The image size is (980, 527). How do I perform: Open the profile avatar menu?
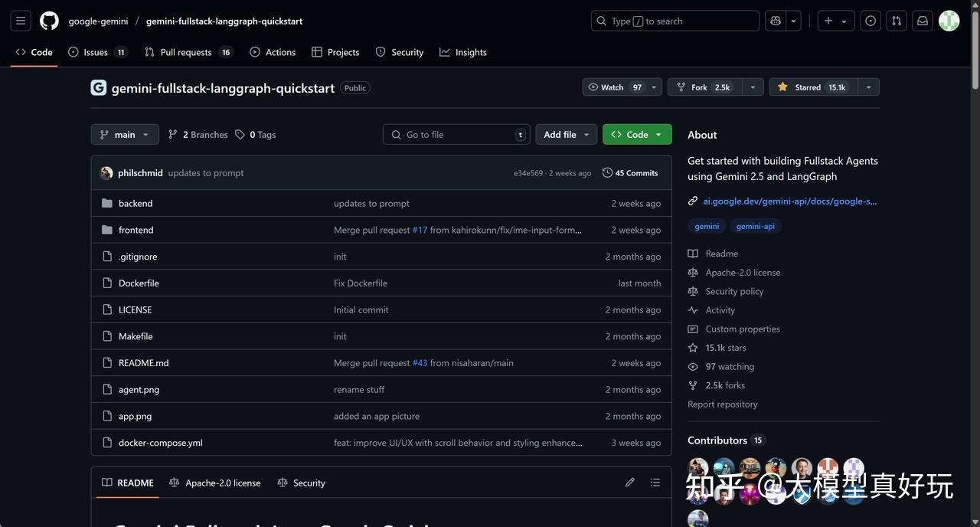tap(949, 21)
